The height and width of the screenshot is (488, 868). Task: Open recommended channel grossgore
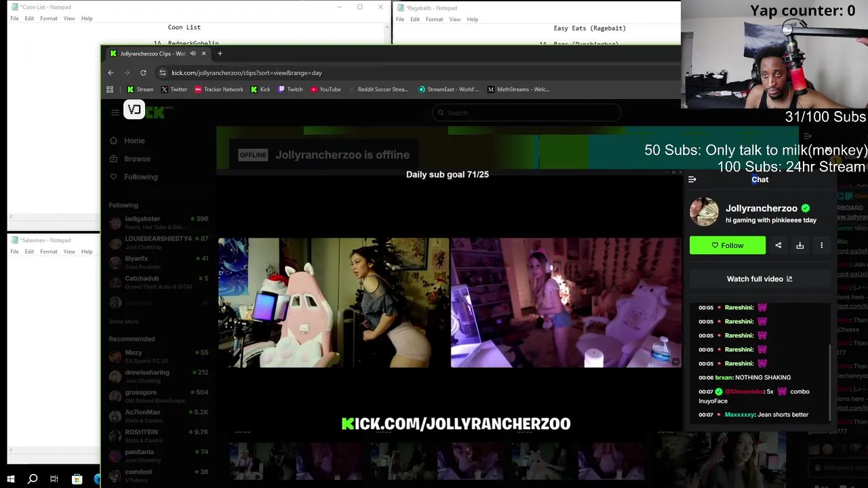pyautogui.click(x=158, y=396)
